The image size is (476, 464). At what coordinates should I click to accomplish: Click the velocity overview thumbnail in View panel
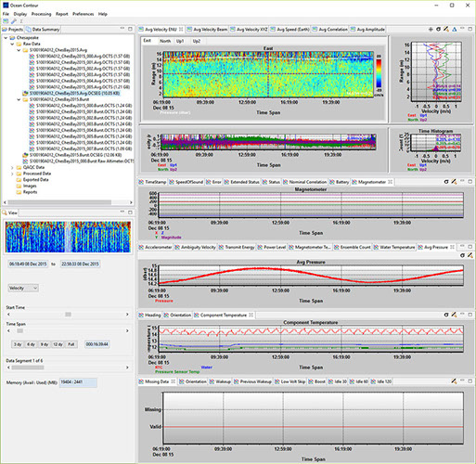68,237
